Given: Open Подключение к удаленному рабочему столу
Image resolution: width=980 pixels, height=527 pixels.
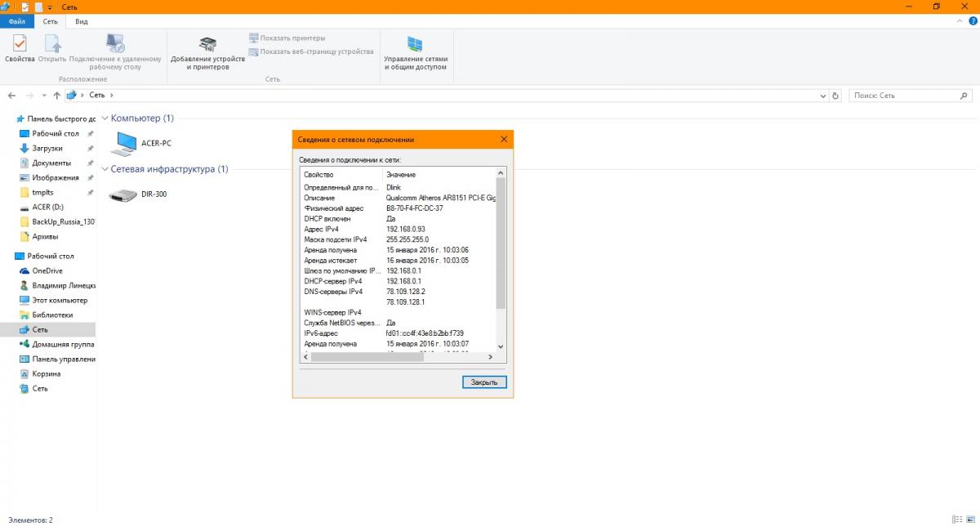Looking at the screenshot, I should [115, 51].
